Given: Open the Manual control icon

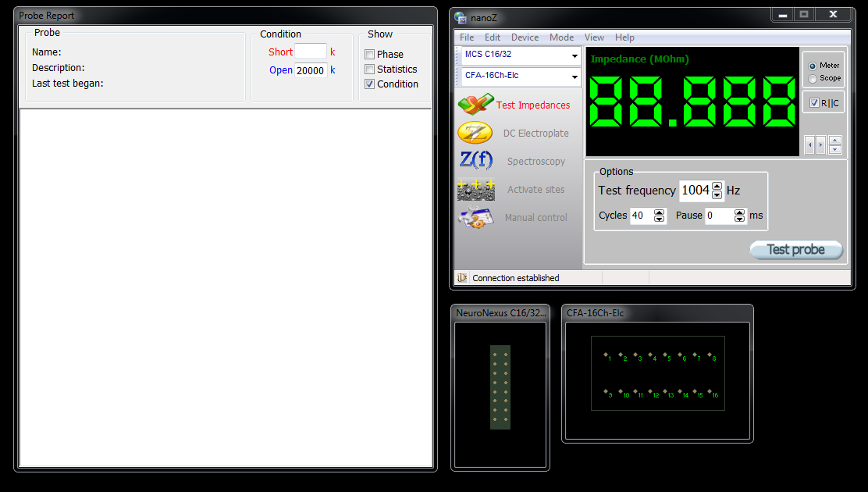Looking at the screenshot, I should [x=475, y=218].
